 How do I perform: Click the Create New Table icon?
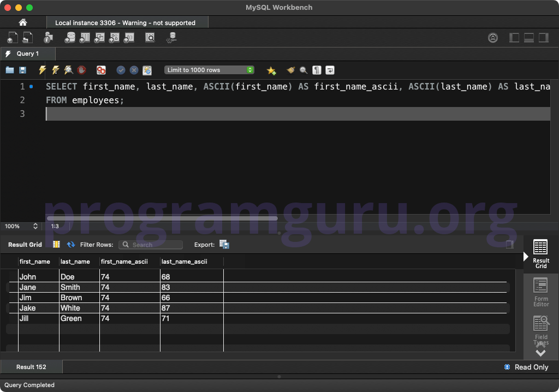[x=86, y=38]
